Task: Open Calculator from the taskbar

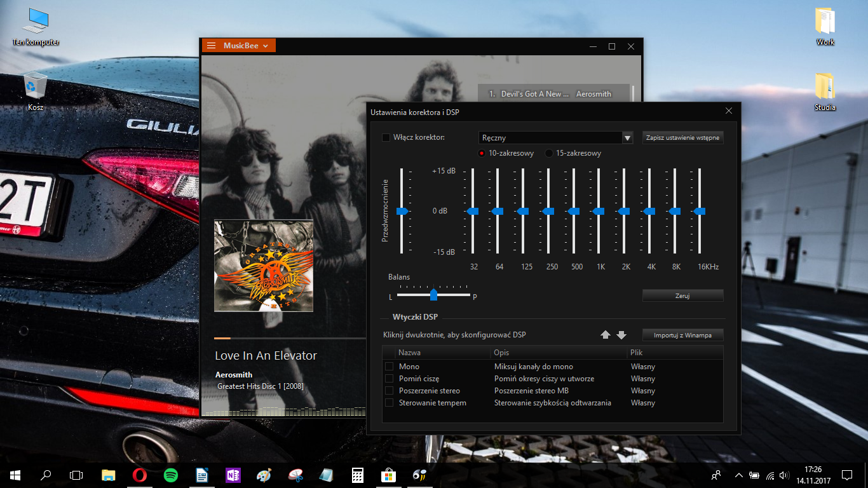Action: (357, 475)
